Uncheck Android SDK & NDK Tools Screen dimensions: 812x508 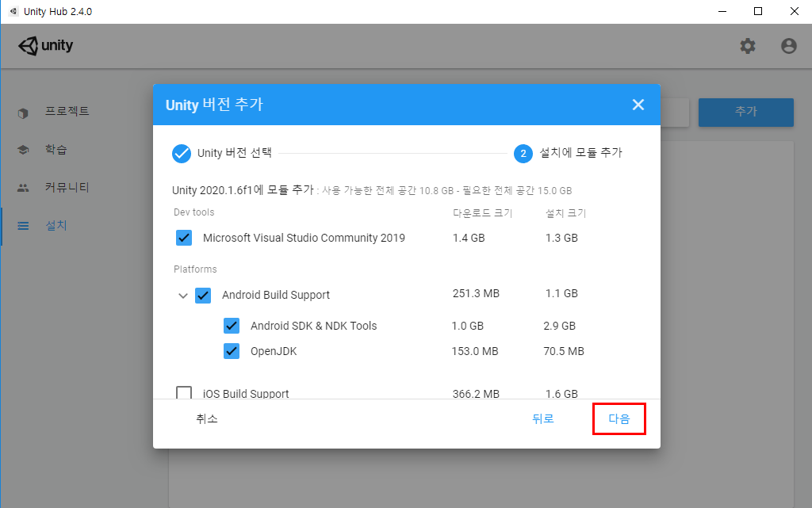pyautogui.click(x=232, y=326)
